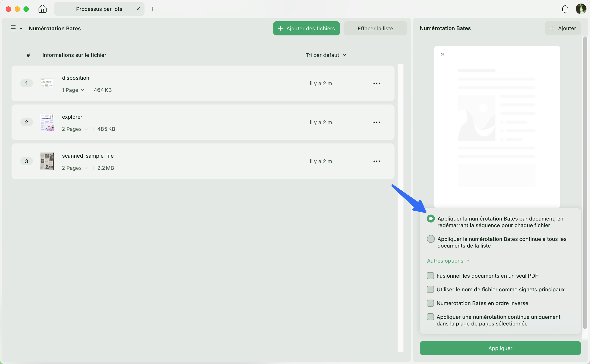Click the Bates numbering page preview
The height and width of the screenshot is (364, 590).
497,127
